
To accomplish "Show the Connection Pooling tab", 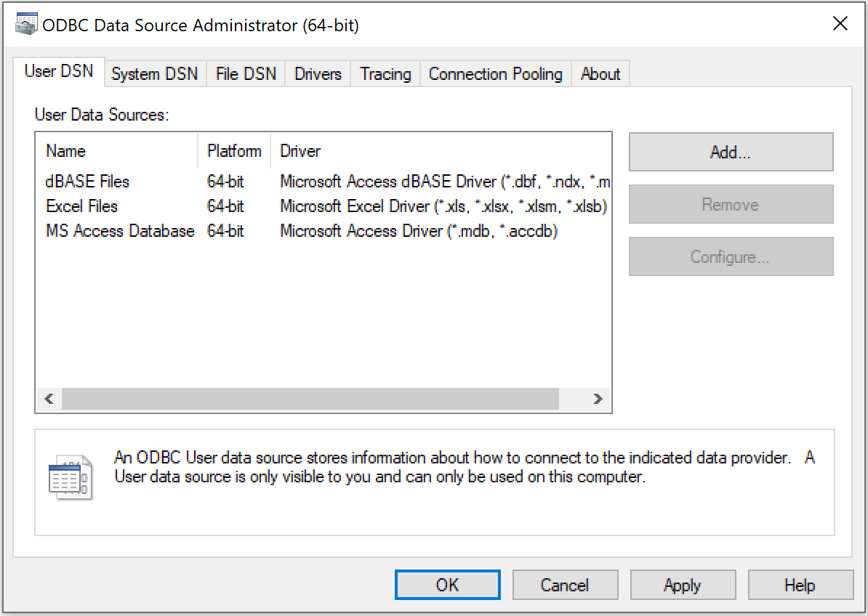I will pos(495,74).
